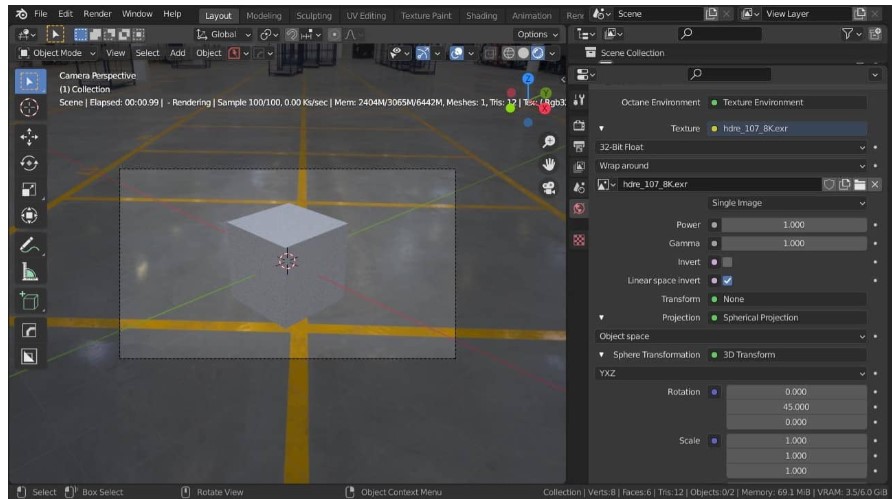Screen dimensions: 892x499
Task: Activate the Move tool
Action: 29,139
